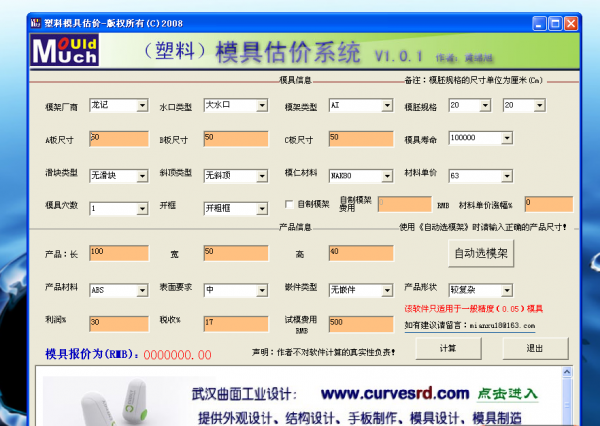Click the 自动选模架 button
The width and height of the screenshot is (600, 426).
[481, 253]
